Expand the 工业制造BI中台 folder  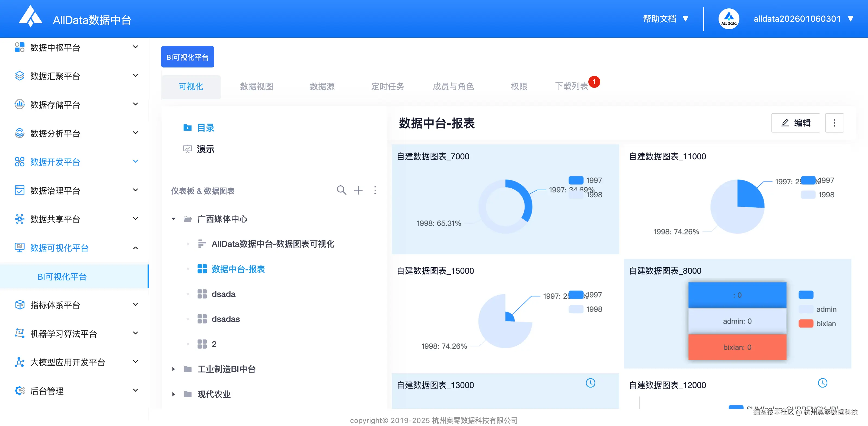pos(174,369)
